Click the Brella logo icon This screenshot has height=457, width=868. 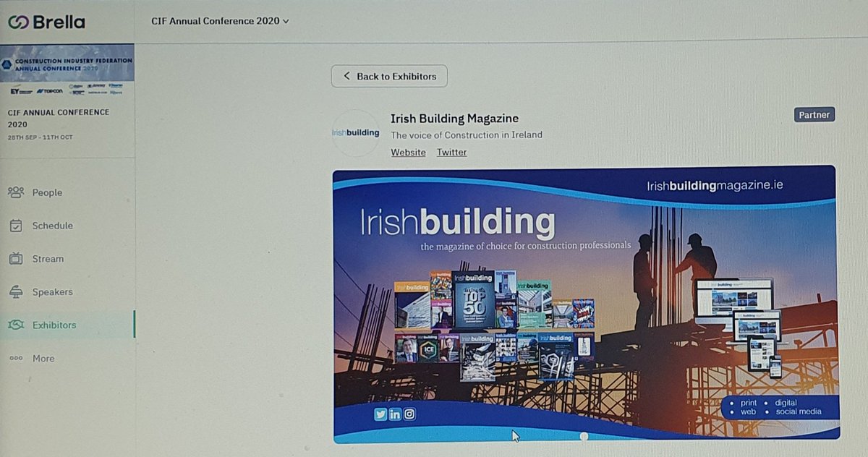point(18,22)
